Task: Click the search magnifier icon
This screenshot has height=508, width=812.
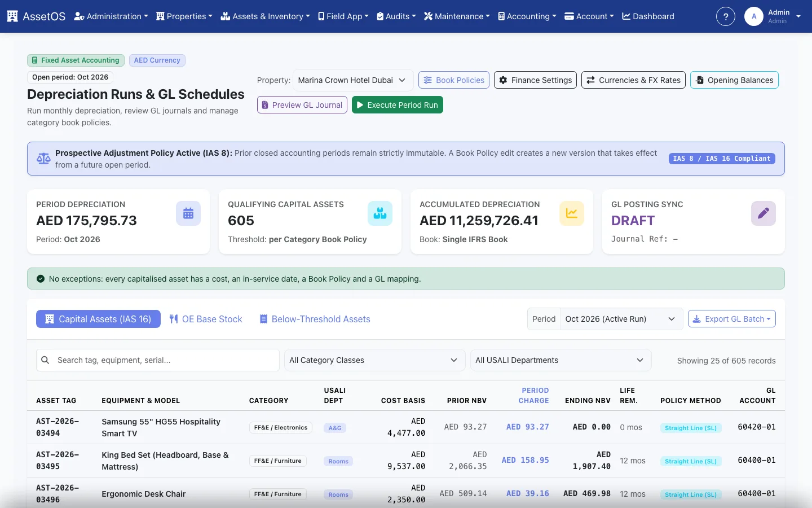Action: point(46,360)
